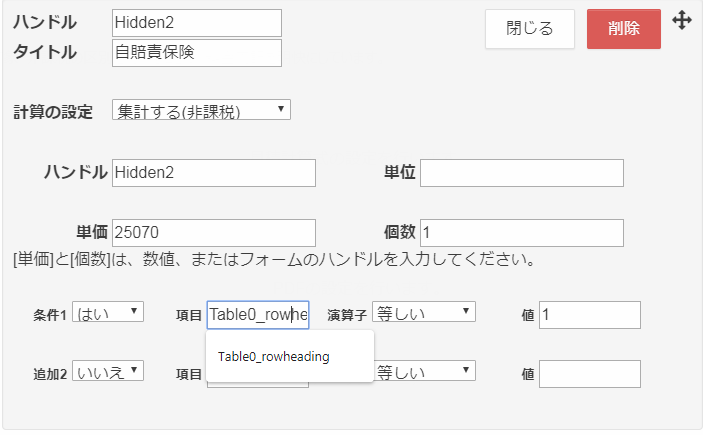Click the move handle cross-arrow icon
703x435 pixels.
(x=682, y=21)
